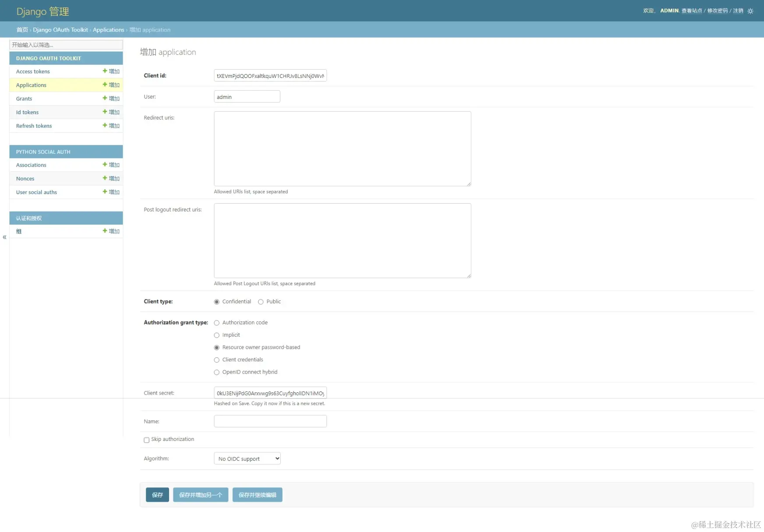This screenshot has height=532, width=764.
Task: Focus the Post logout redirect uris textarea
Action: [x=343, y=241]
